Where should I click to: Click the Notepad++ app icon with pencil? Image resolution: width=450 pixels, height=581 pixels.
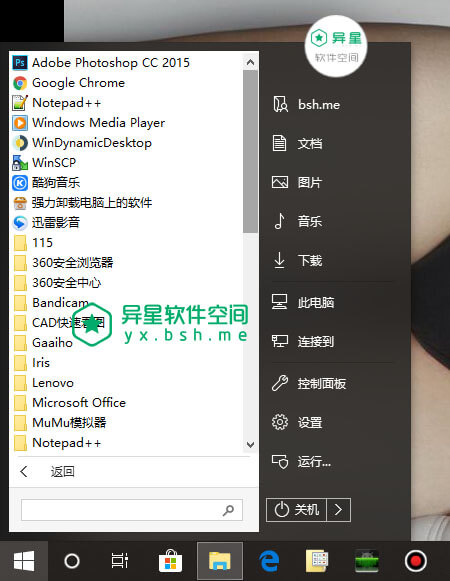[20, 103]
